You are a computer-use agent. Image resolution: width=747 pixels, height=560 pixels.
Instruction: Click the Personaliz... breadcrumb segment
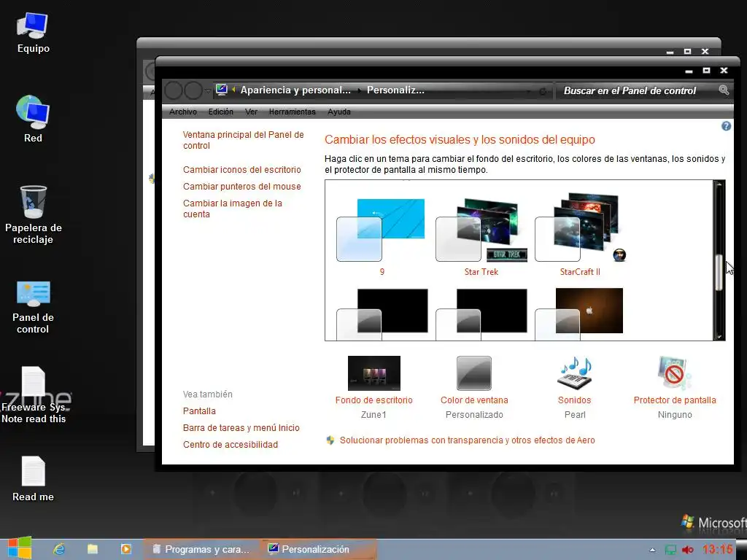click(395, 90)
